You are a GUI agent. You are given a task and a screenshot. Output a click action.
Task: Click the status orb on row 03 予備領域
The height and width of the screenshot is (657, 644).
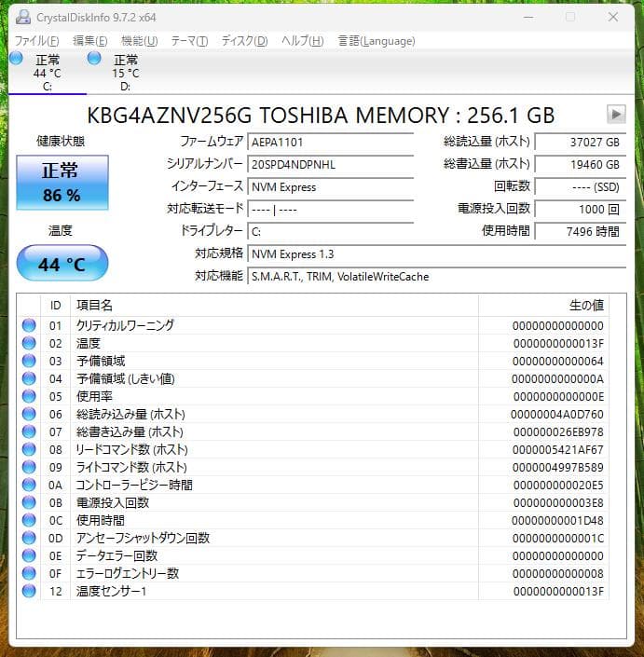click(x=29, y=361)
